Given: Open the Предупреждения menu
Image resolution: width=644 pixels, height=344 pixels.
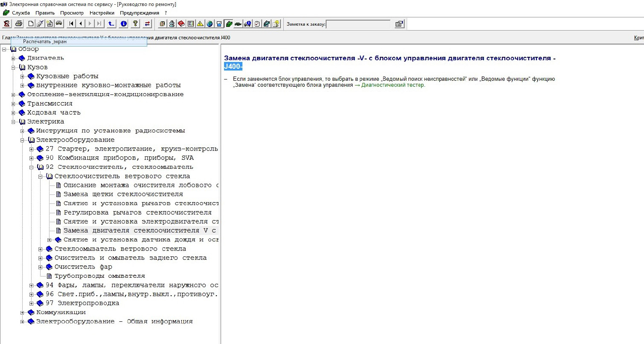Looking at the screenshot, I should click(139, 13).
